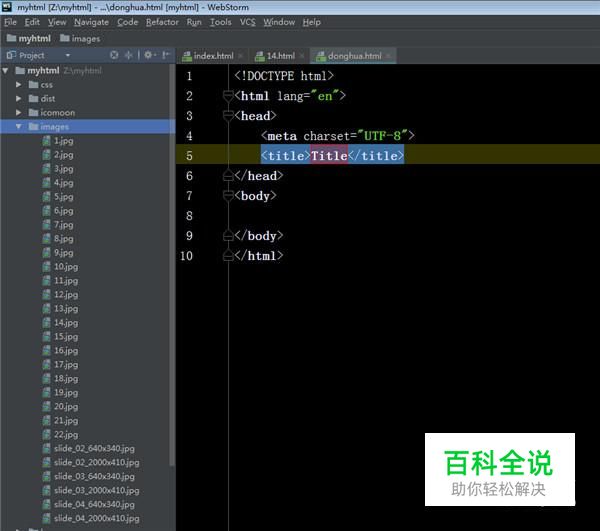Collapse the images folder
600x531 pixels.
click(18, 126)
